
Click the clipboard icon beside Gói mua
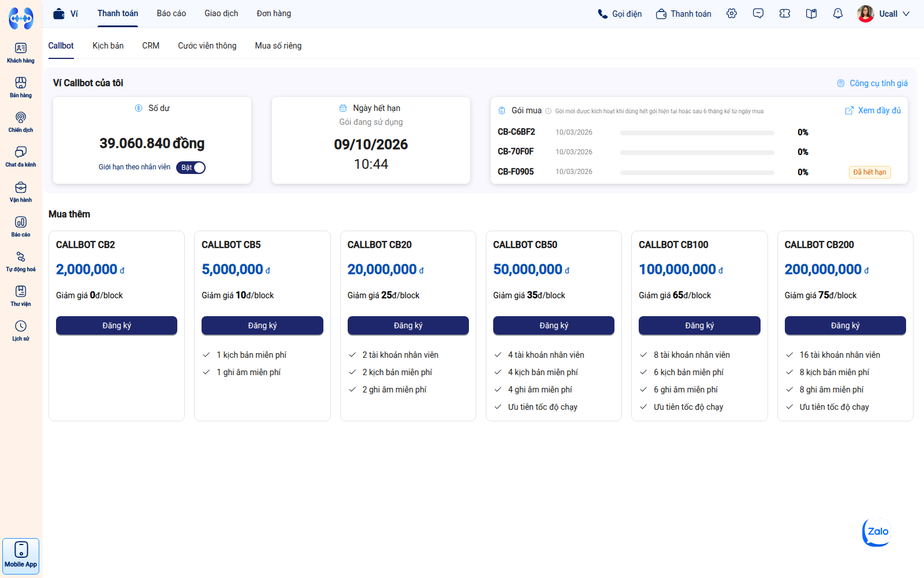tap(502, 110)
